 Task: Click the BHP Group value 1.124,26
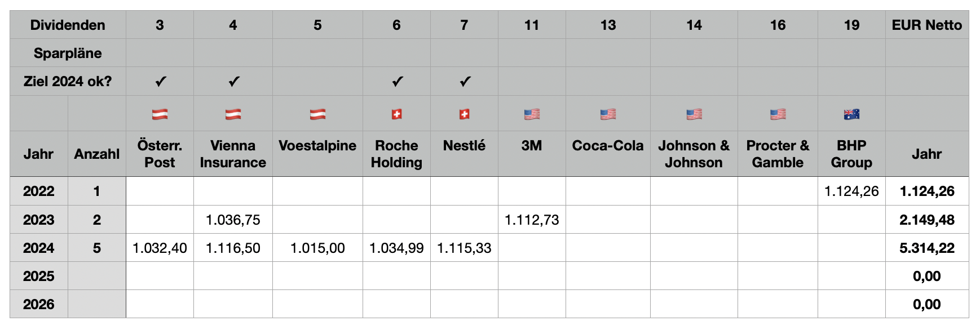pyautogui.click(x=851, y=191)
